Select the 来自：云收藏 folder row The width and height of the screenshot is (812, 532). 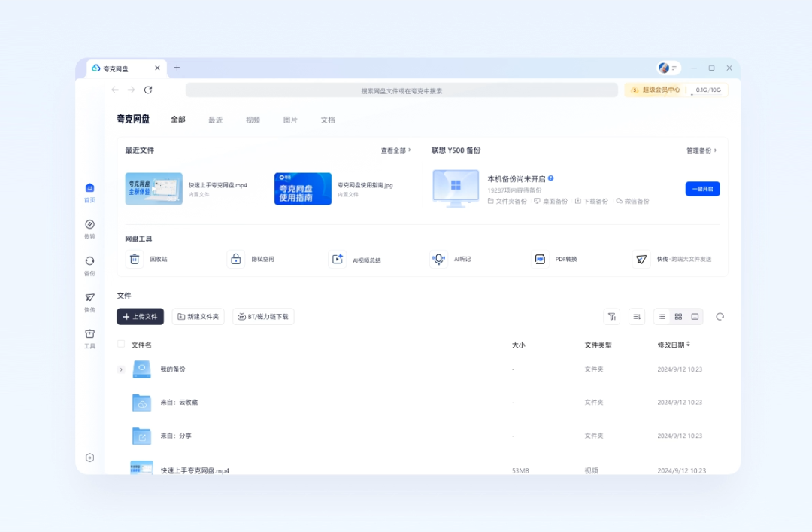[421, 403]
